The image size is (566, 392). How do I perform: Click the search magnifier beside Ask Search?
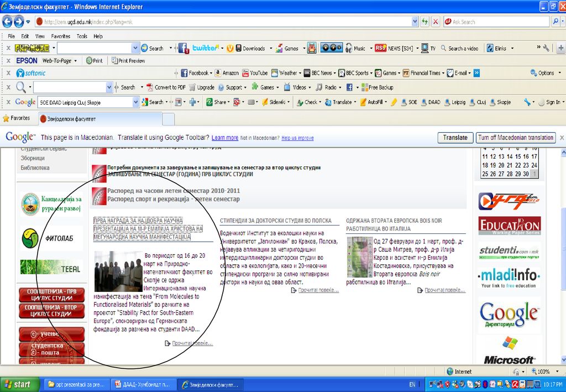pos(555,22)
